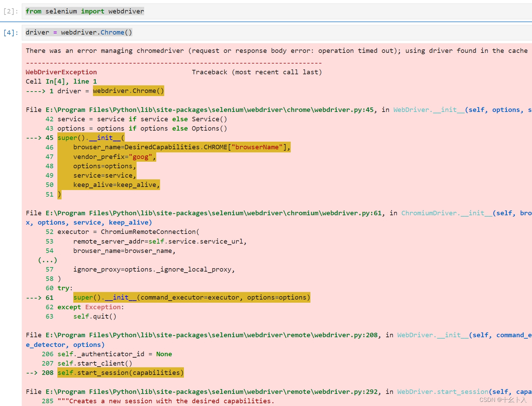Image resolution: width=532 pixels, height=406 pixels.
Task: Click 'x, options, service, keep_alive)' signature continuation
Action: coord(89,222)
